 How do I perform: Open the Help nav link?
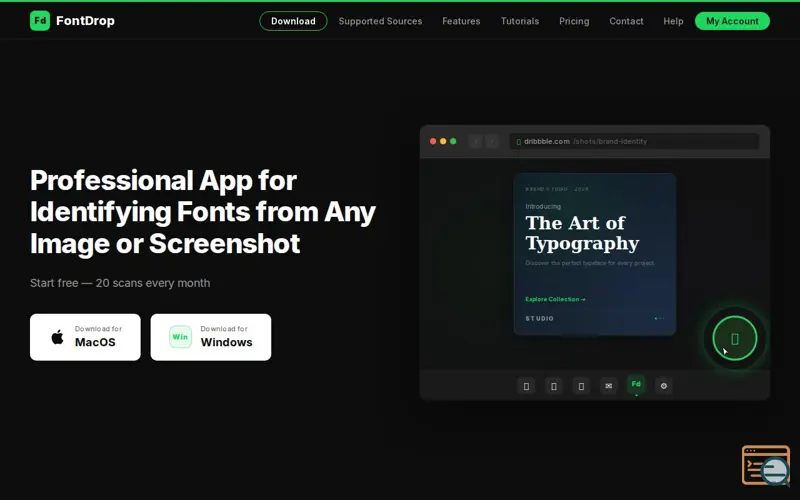coord(673,21)
